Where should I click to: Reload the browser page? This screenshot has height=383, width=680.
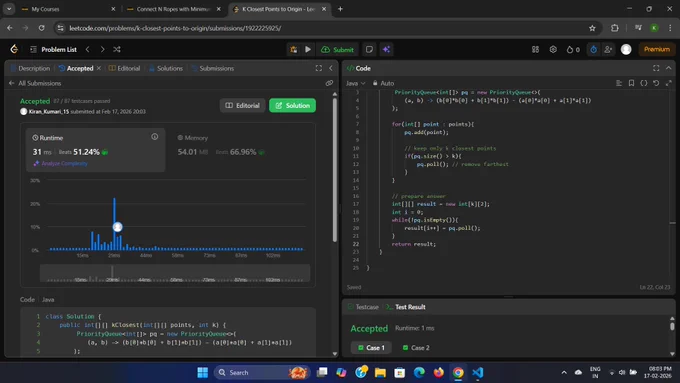tap(42, 28)
